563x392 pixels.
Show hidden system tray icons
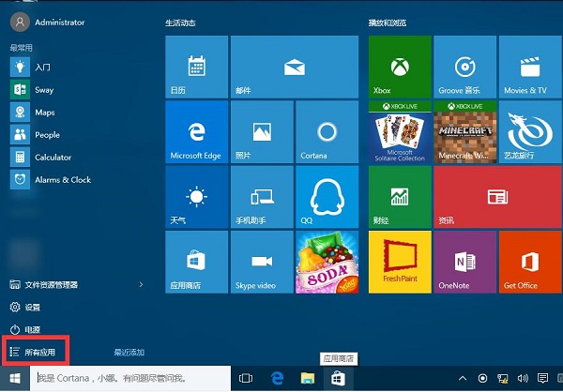(x=463, y=378)
